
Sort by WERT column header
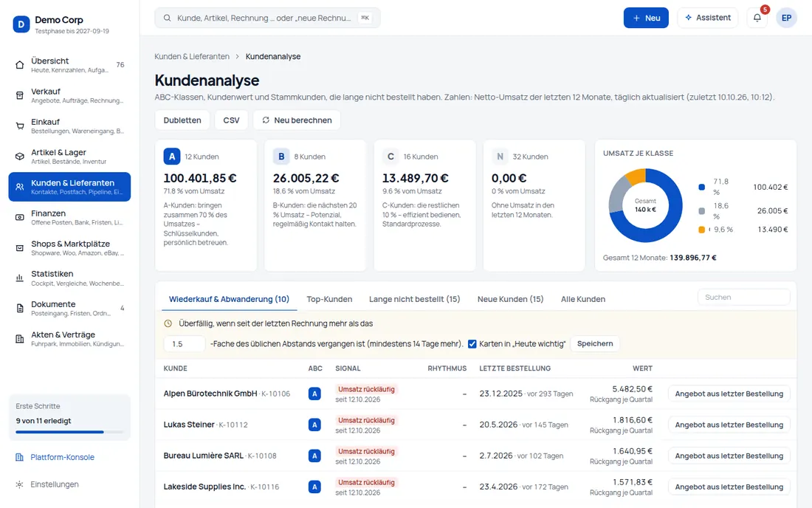(x=642, y=368)
